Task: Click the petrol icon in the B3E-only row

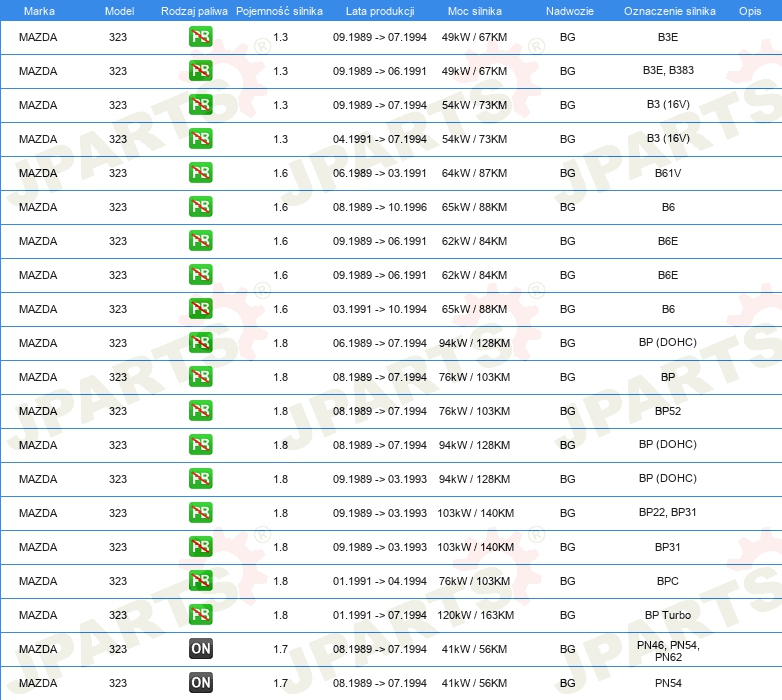Action: point(200,37)
